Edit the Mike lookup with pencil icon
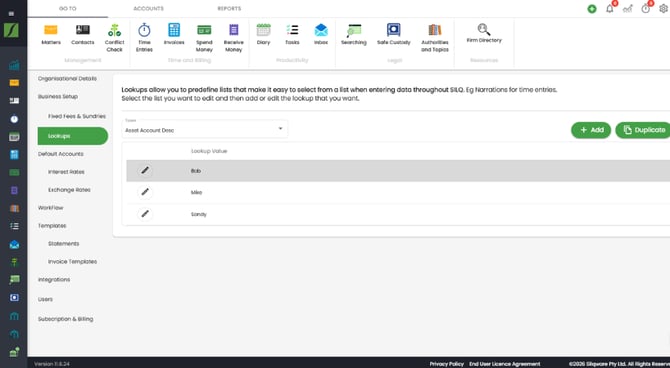The image size is (670, 368). coord(145,192)
